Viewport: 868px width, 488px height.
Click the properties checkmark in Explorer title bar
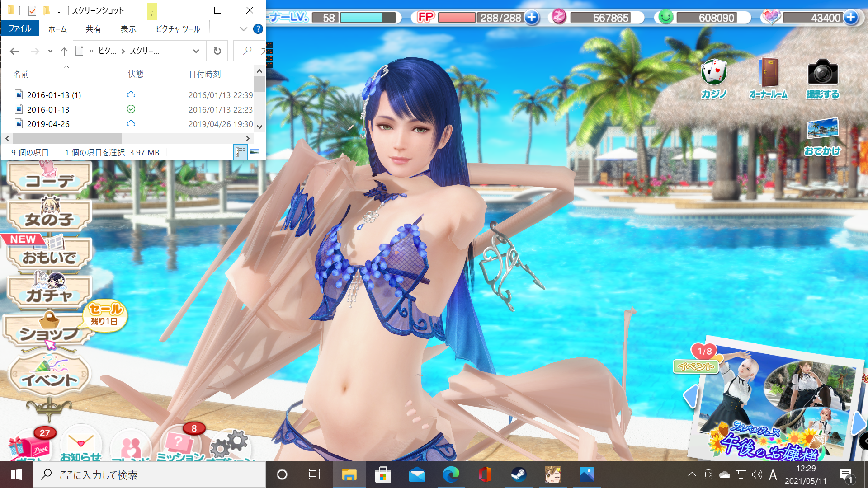(x=32, y=10)
